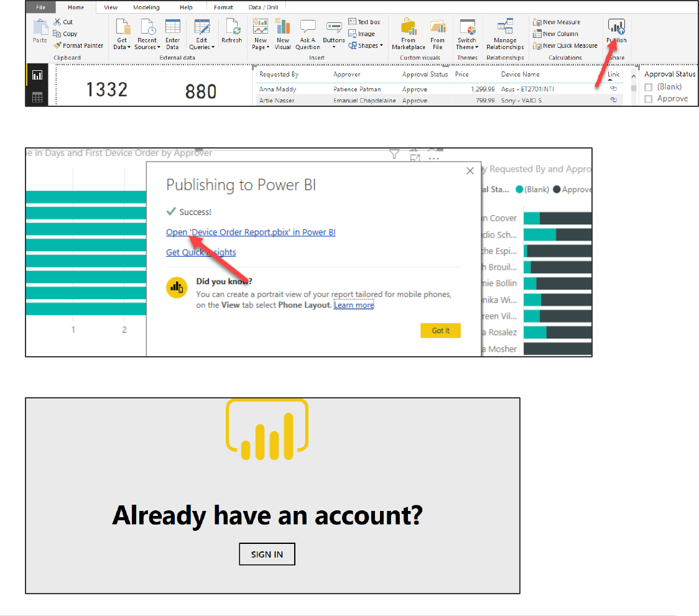Select the Format Painter brush

[57, 45]
